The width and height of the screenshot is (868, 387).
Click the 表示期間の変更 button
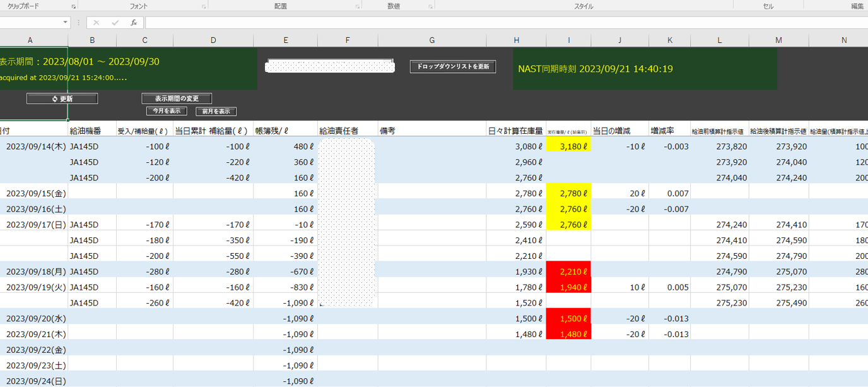click(x=177, y=98)
